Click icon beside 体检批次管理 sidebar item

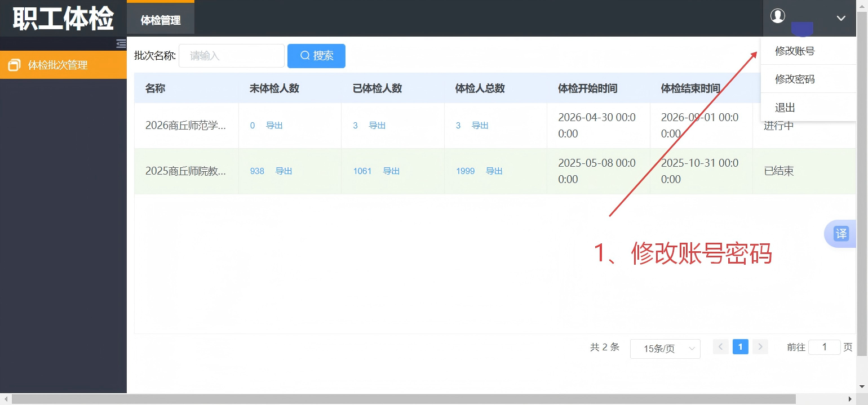pos(14,65)
